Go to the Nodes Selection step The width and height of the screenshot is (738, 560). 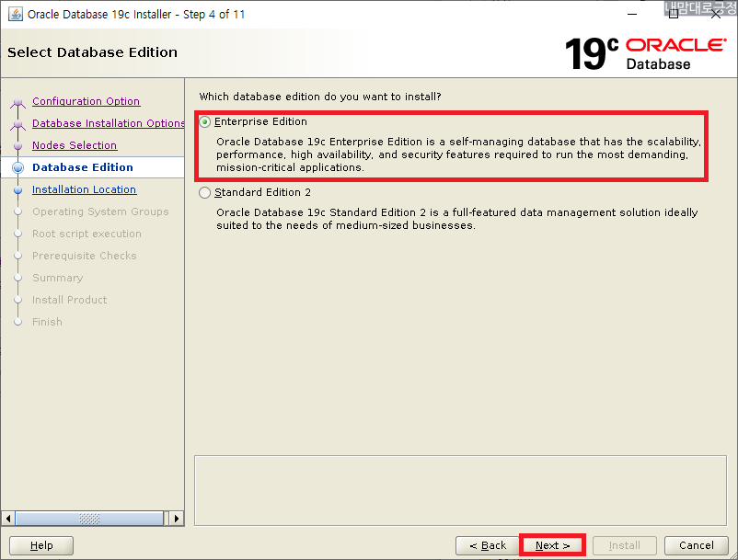75,145
